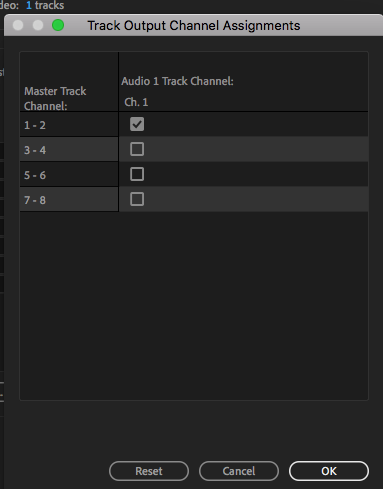Enable Ch. 1 output to channels 3 - 4
Image resolution: width=383 pixels, height=489 pixels.
tap(137, 149)
